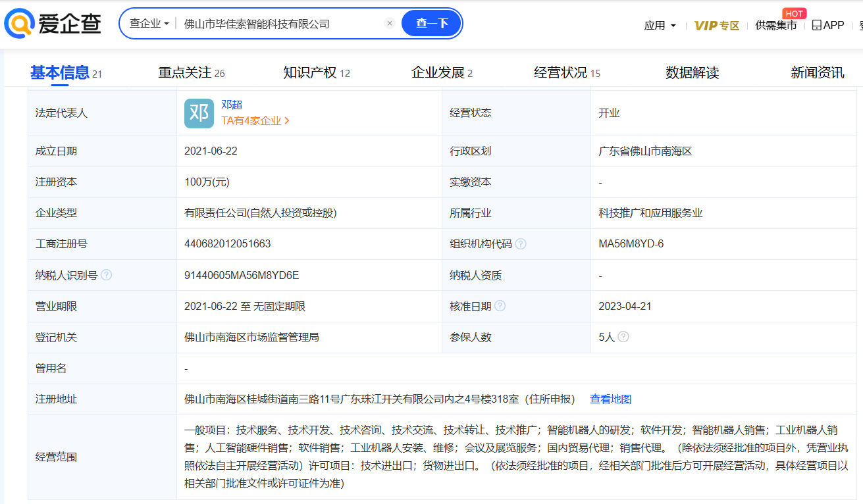This screenshot has height=504, width=863.
Task: Switch to the 数据解读 tab
Action: [x=692, y=72]
